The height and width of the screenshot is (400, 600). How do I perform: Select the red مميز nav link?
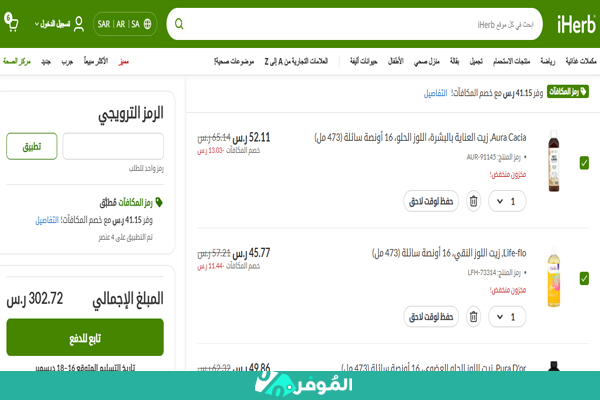[124, 61]
